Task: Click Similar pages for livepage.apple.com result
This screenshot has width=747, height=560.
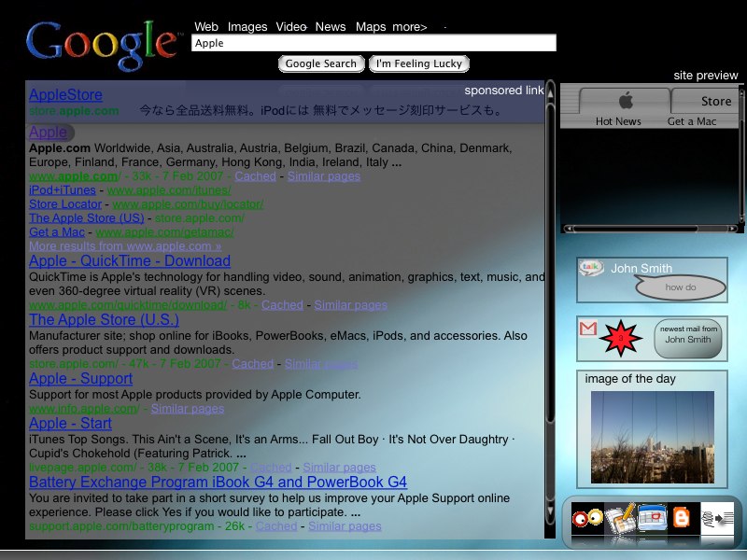Action: [x=340, y=468]
